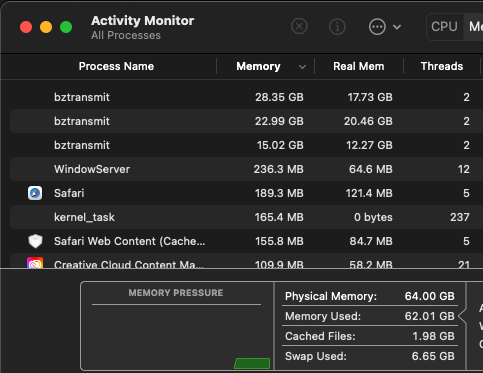Click the 155.8 MB memory value
Screen dimensions: 483x373
[279, 241]
